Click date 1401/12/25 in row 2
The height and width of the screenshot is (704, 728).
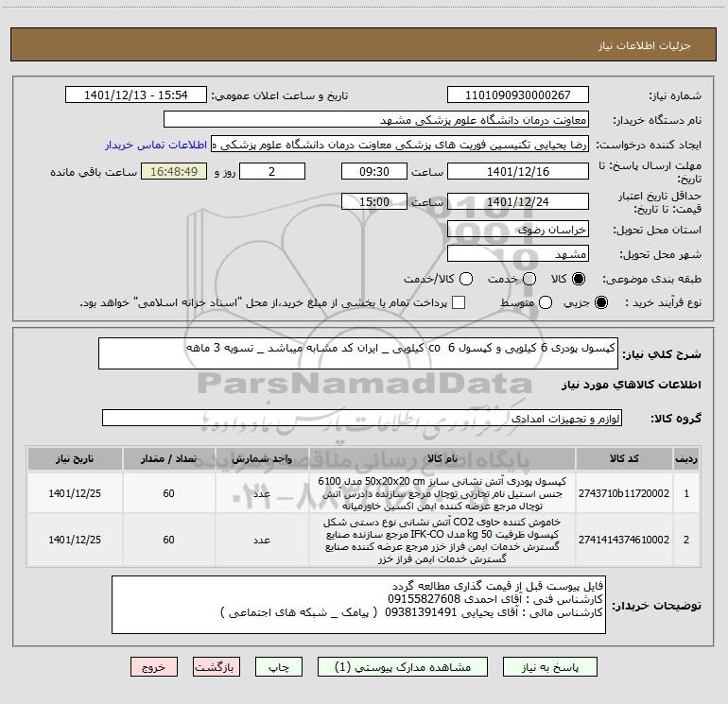pos(75,540)
